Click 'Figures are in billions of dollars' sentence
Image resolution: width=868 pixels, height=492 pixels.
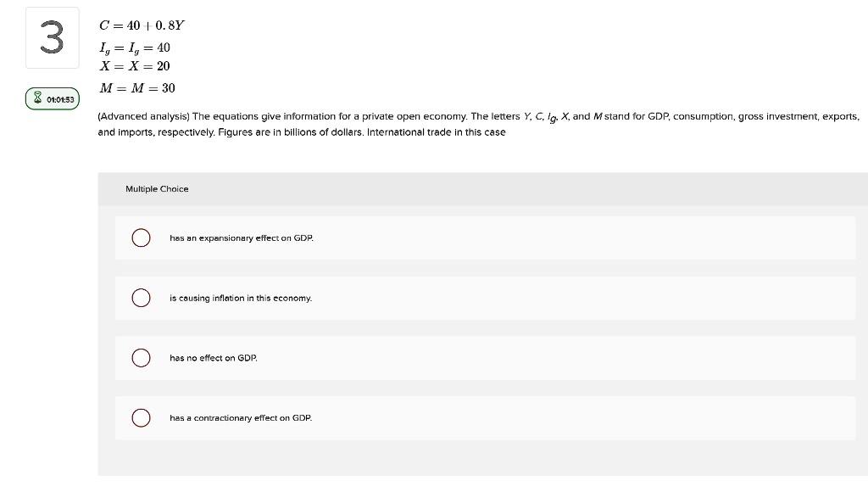tap(292, 132)
